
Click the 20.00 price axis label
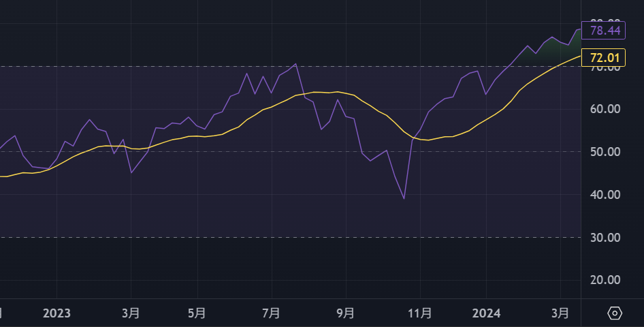pos(606,280)
